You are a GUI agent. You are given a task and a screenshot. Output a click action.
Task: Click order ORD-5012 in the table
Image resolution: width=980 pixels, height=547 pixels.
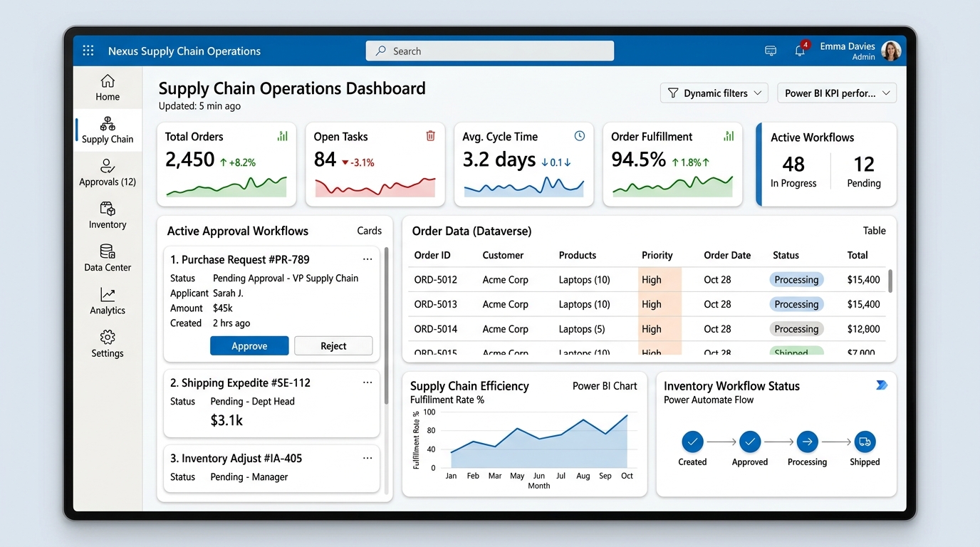436,280
